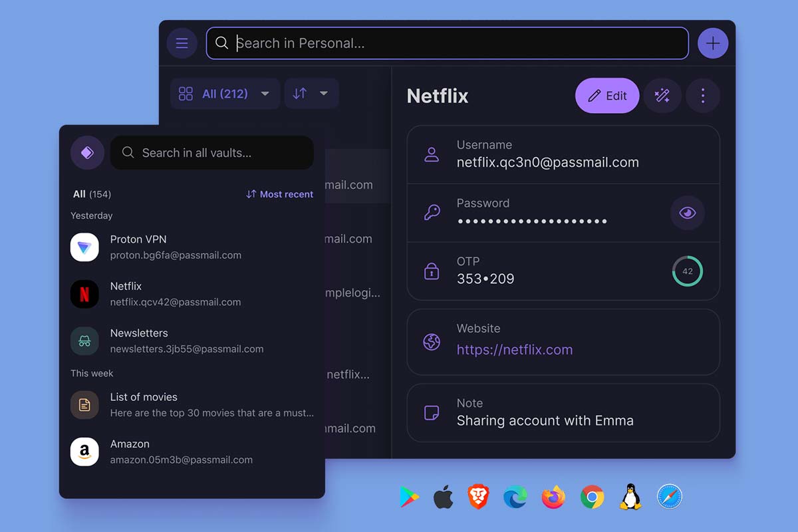Click the Linux penguin icon

pos(630,497)
